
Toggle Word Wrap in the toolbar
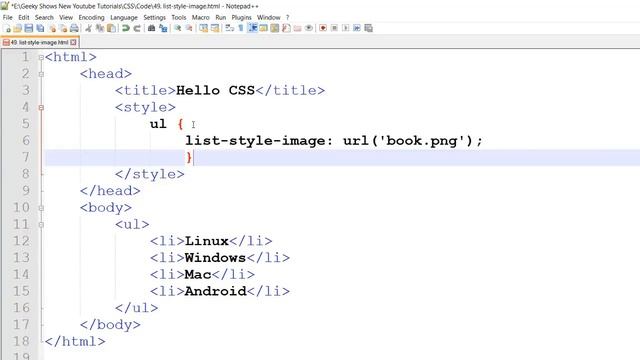229,28
